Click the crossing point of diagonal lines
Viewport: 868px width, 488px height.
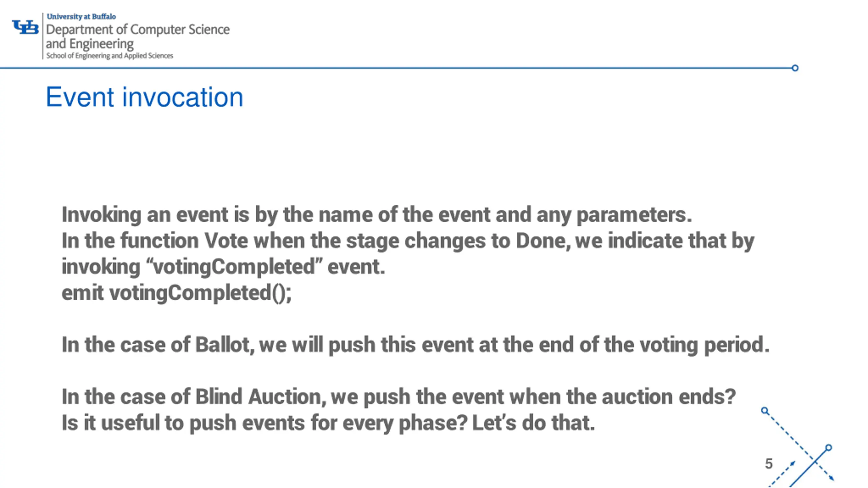(x=814, y=461)
